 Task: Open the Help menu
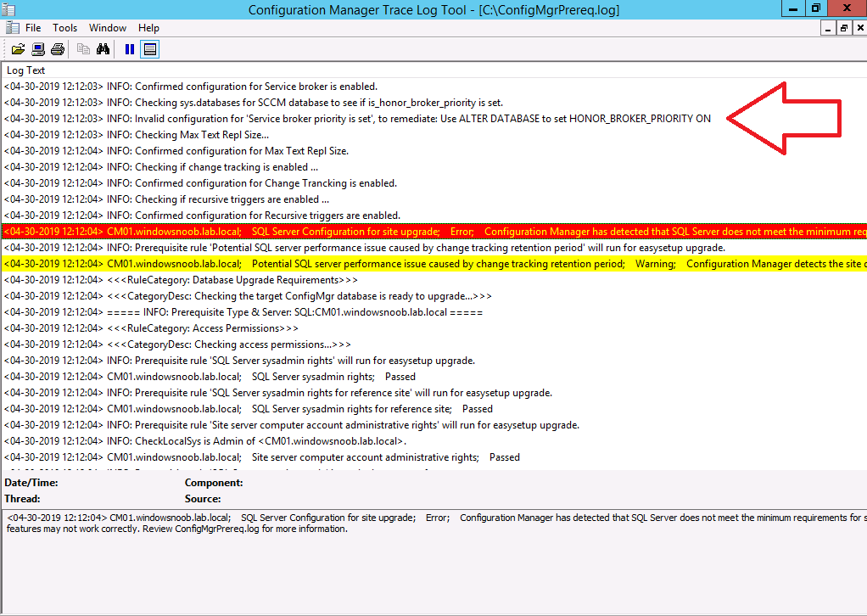click(148, 28)
